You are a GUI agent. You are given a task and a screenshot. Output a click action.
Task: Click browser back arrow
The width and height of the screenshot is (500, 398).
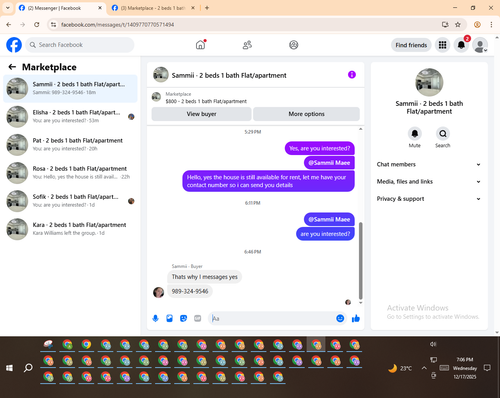9,25
